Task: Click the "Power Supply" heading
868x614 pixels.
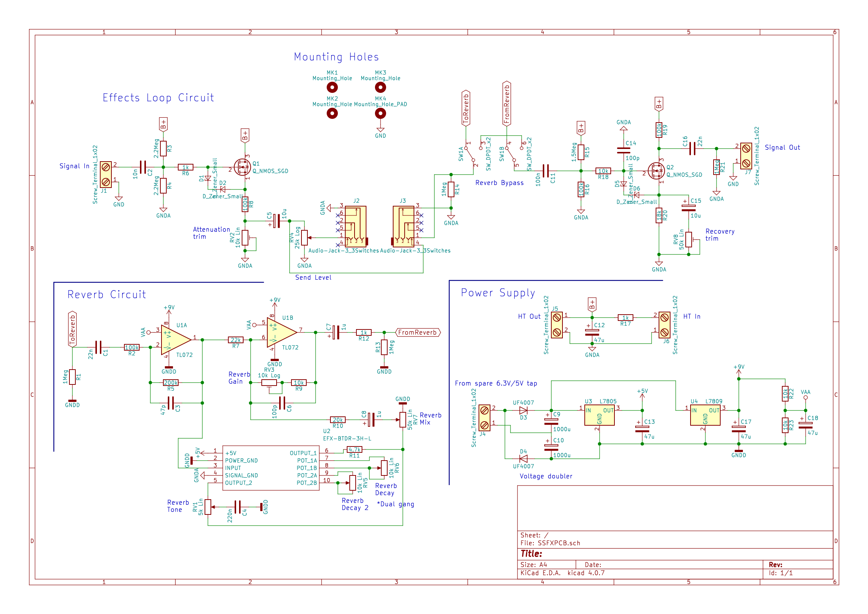Action: point(498,293)
